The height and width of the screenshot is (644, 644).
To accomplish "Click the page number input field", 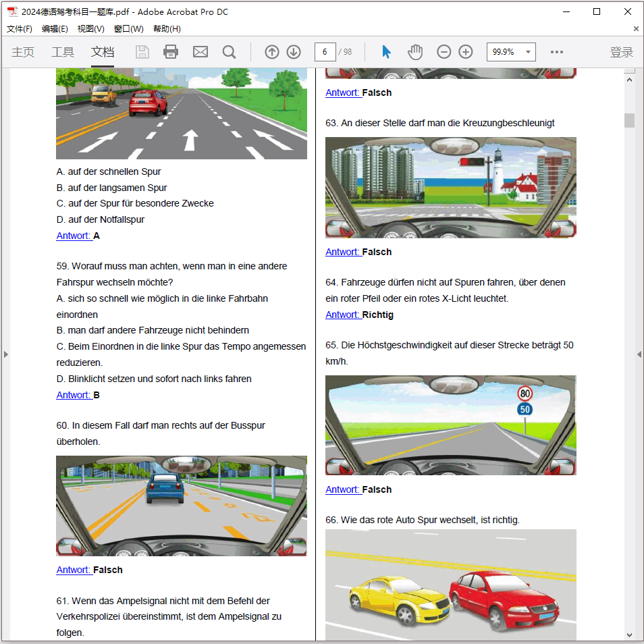I will click(x=325, y=52).
